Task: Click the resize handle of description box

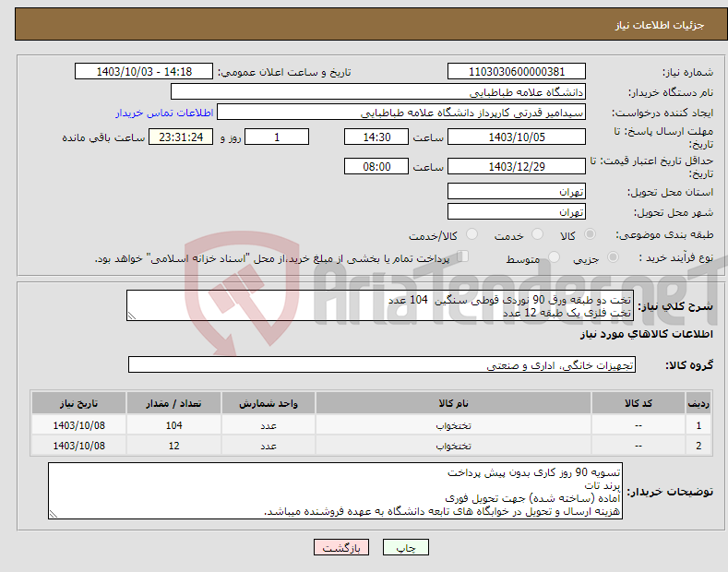Action: pyautogui.click(x=132, y=316)
